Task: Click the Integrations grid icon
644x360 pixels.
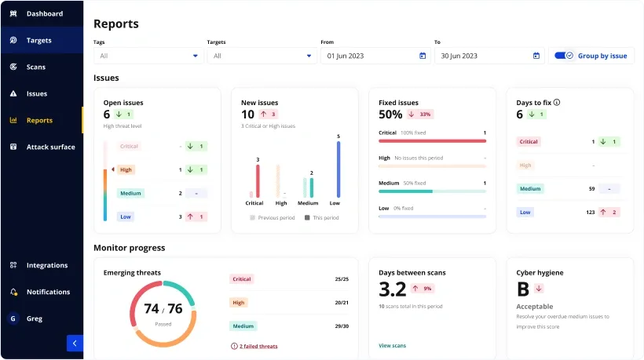Action: pos(13,265)
